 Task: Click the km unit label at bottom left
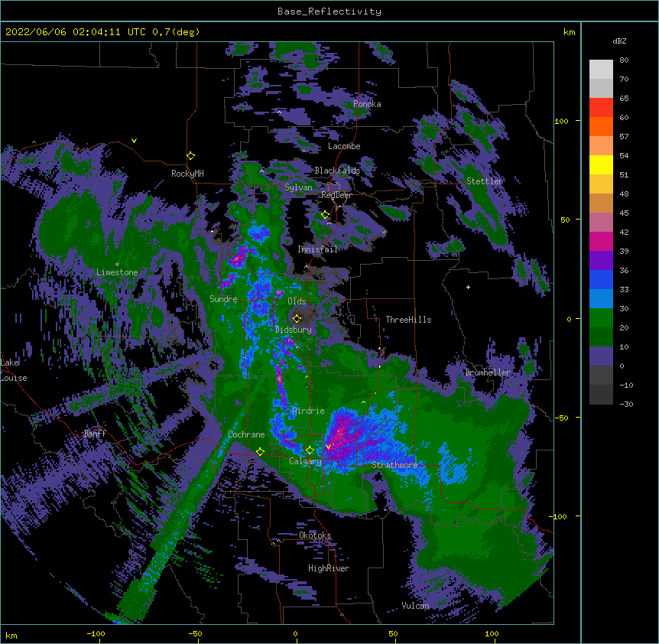click(11, 635)
